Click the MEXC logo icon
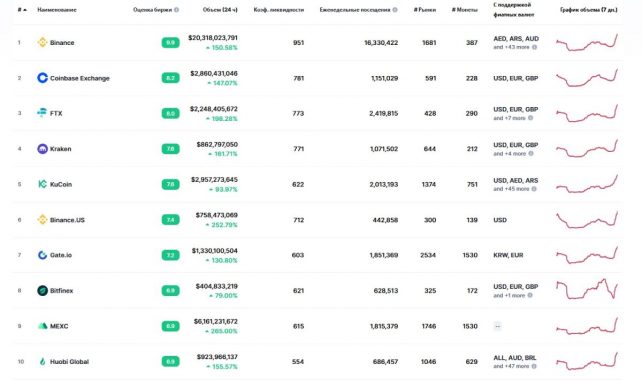This screenshot has width=642, height=380. [42, 326]
